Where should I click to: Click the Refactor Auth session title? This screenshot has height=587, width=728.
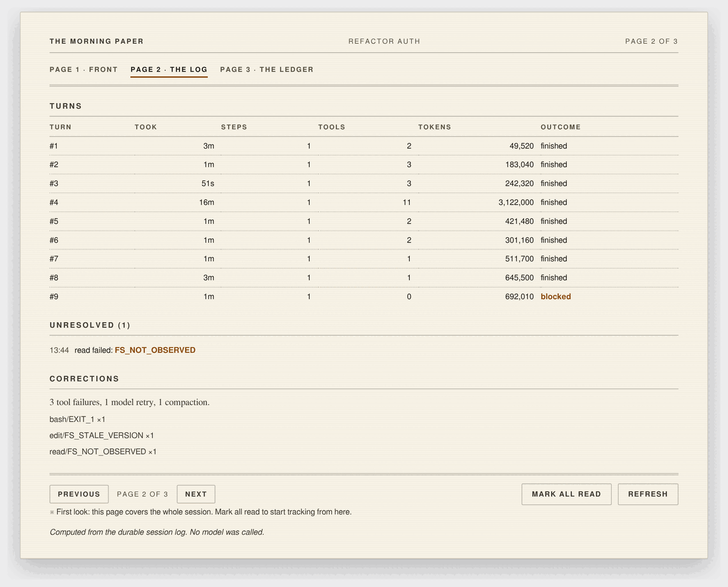[384, 41]
